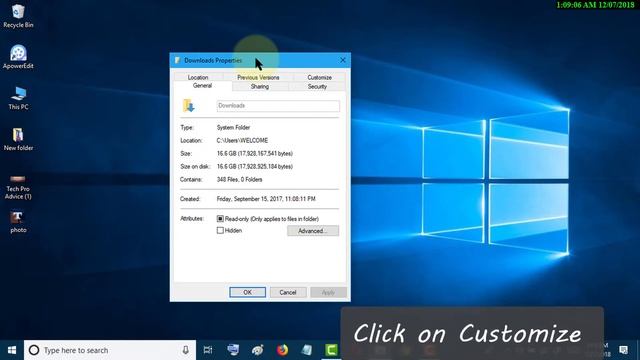Click the location path C:\Users\WELCOME
This screenshot has width=640, height=360.
[x=242, y=140]
